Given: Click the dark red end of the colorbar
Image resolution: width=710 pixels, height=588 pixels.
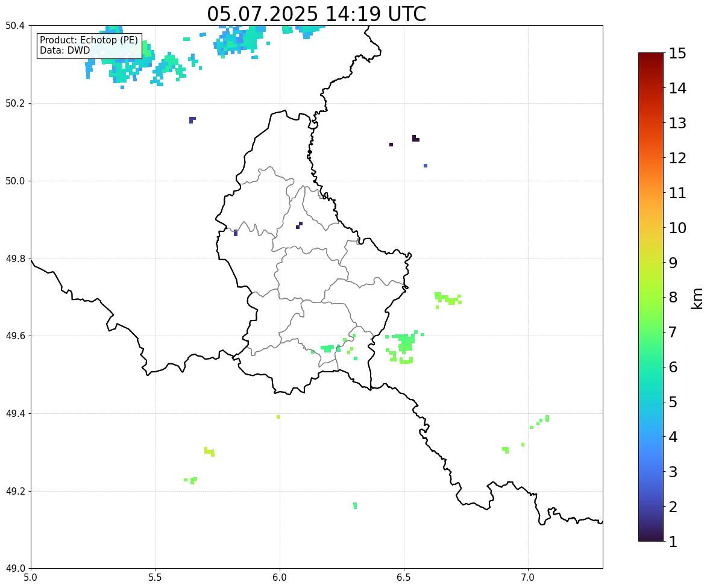Looking at the screenshot, I should 651,57.
